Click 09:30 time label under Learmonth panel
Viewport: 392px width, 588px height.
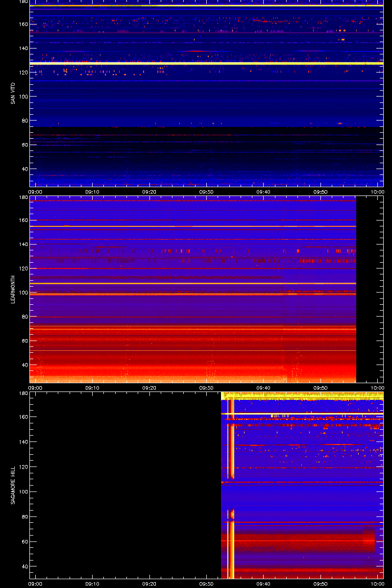206,388
